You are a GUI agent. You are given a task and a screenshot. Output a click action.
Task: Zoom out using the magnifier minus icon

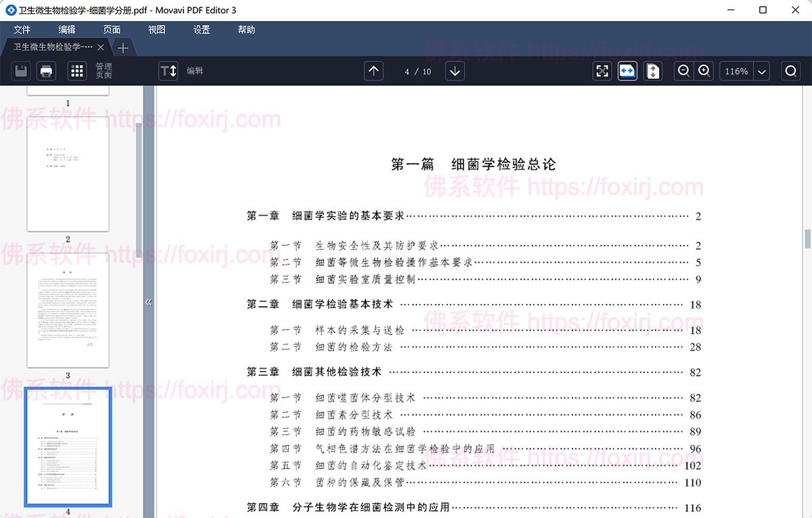[683, 70]
